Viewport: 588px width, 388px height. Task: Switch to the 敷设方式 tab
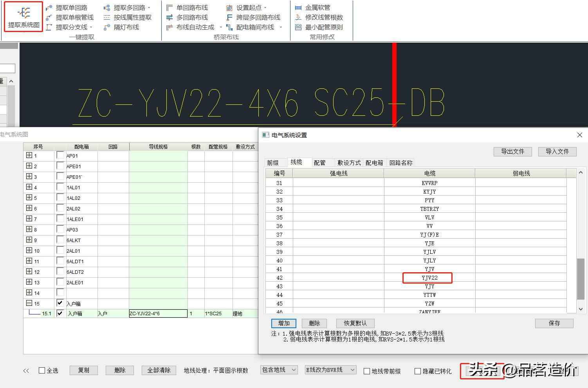point(349,163)
